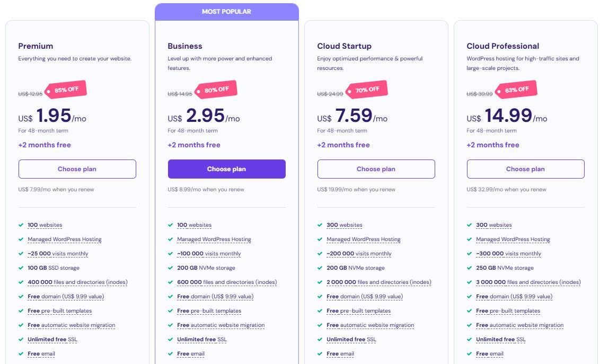The image size is (600, 364).
Task: Click checkmark beside Cloud Startup's 300 websites
Action: click(320, 225)
